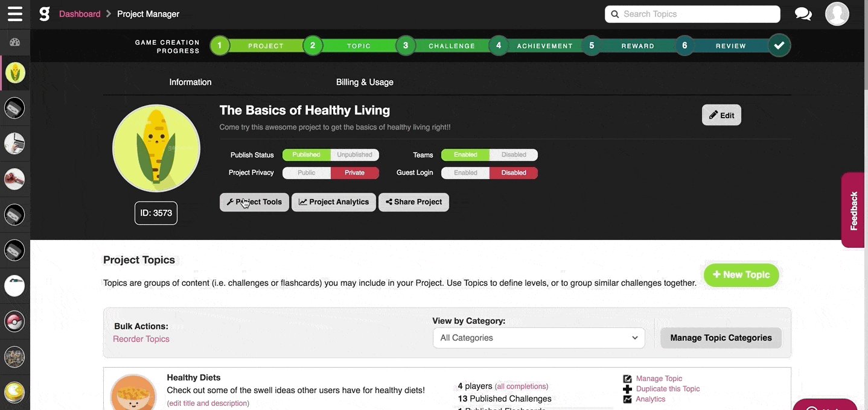This screenshot has height=410, width=868.
Task: View all completions for Healthy Diets
Action: [522, 386]
